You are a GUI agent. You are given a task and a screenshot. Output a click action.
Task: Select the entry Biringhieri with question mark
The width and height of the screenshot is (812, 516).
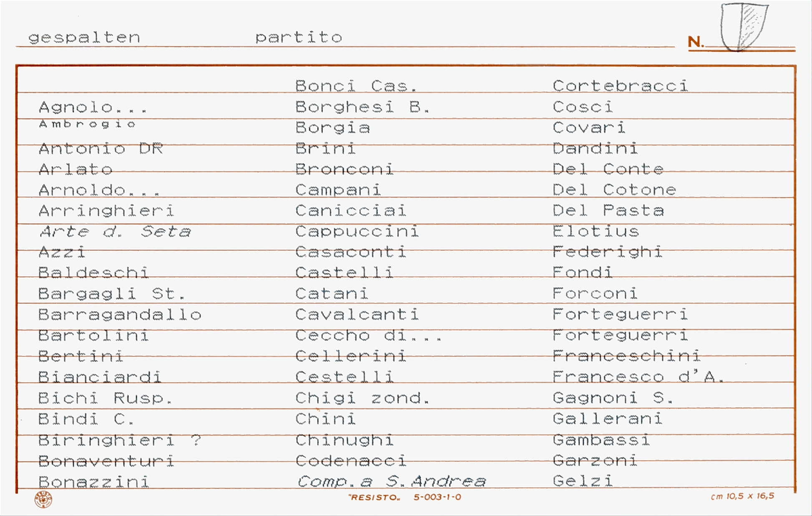[120, 440]
